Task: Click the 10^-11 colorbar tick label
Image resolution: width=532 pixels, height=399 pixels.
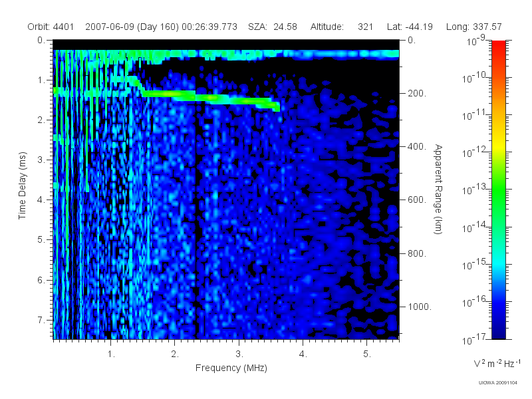Action: pos(474,115)
